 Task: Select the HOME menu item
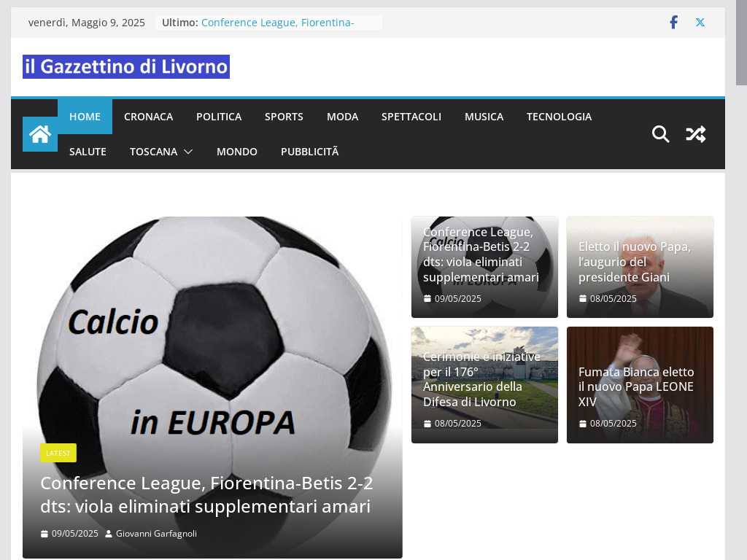click(85, 117)
